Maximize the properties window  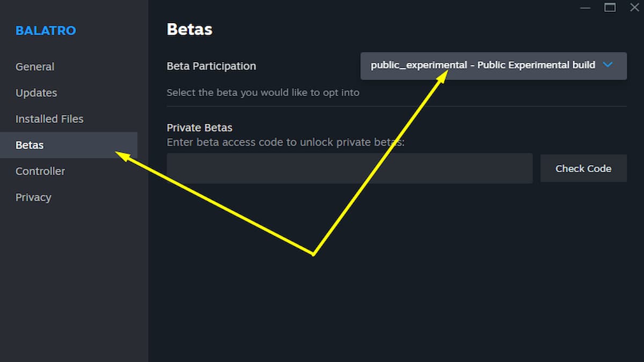(x=610, y=8)
